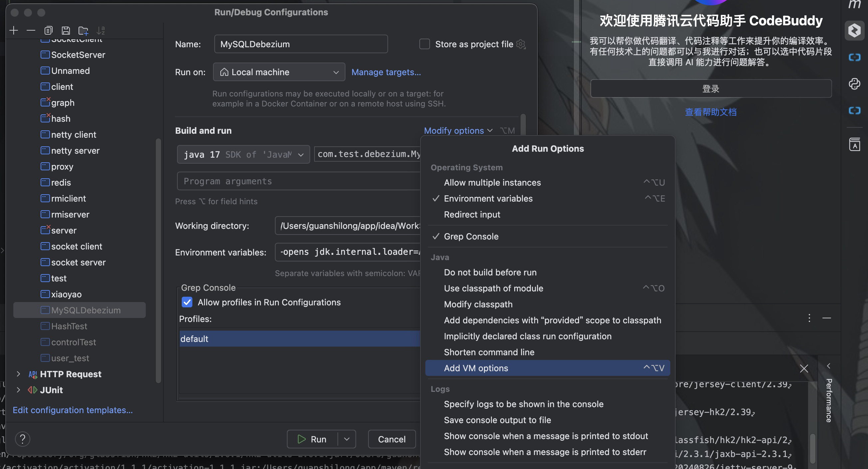Toggle Environment variables run option
The image size is (868, 469).
pyautogui.click(x=547, y=198)
